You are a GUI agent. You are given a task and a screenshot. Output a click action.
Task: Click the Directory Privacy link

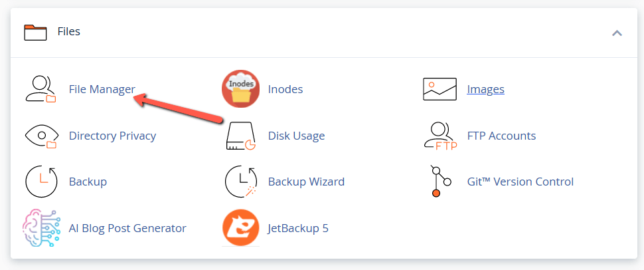pos(112,136)
